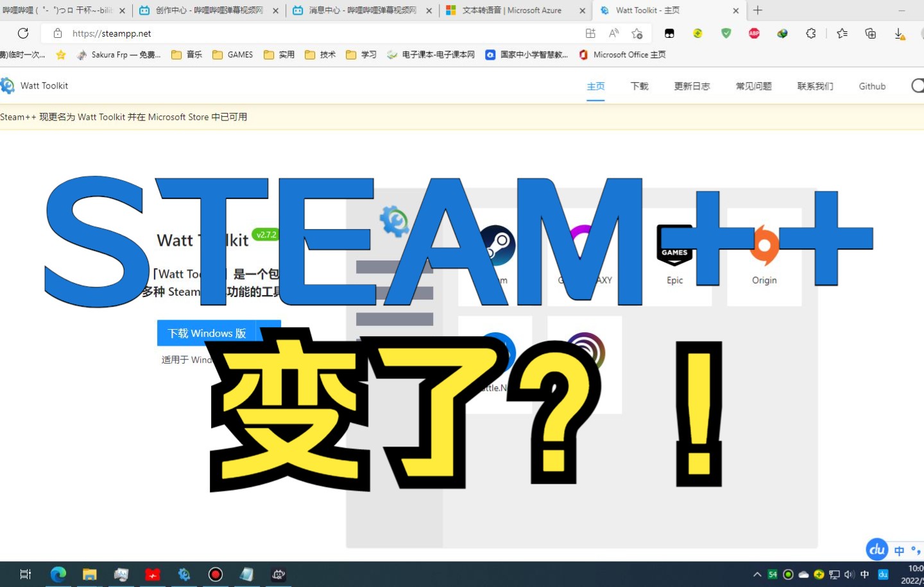The height and width of the screenshot is (587, 924).
Task: Open Microsoft Edge from the taskbar
Action: (x=58, y=574)
